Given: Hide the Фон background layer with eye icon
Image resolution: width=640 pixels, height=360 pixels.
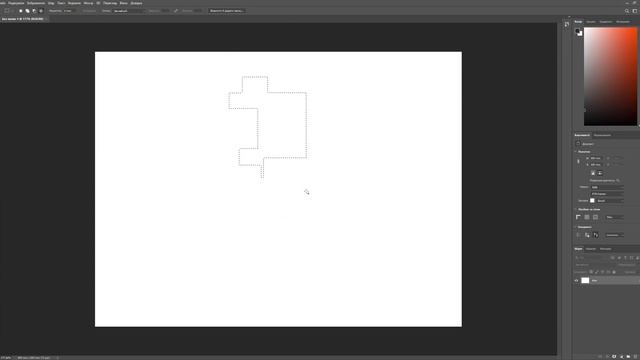Looking at the screenshot, I should click(x=576, y=280).
